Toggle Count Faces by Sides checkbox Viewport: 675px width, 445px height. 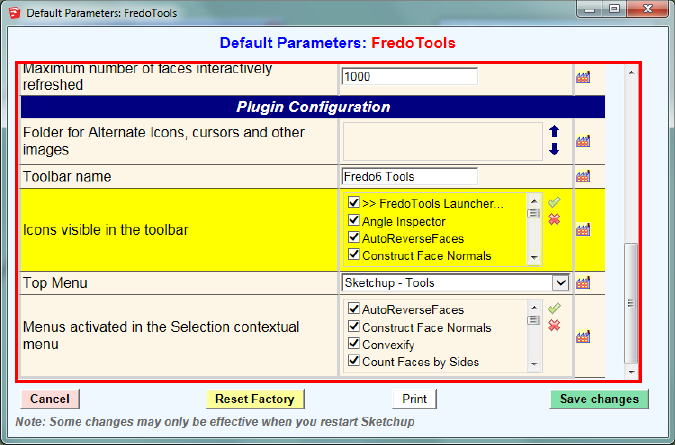(x=354, y=361)
